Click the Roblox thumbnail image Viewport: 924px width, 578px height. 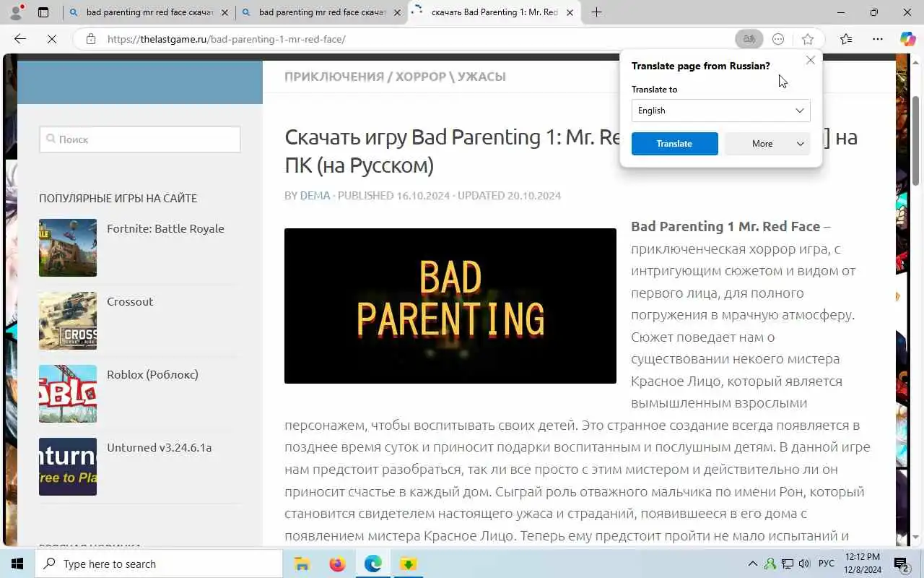68,394
